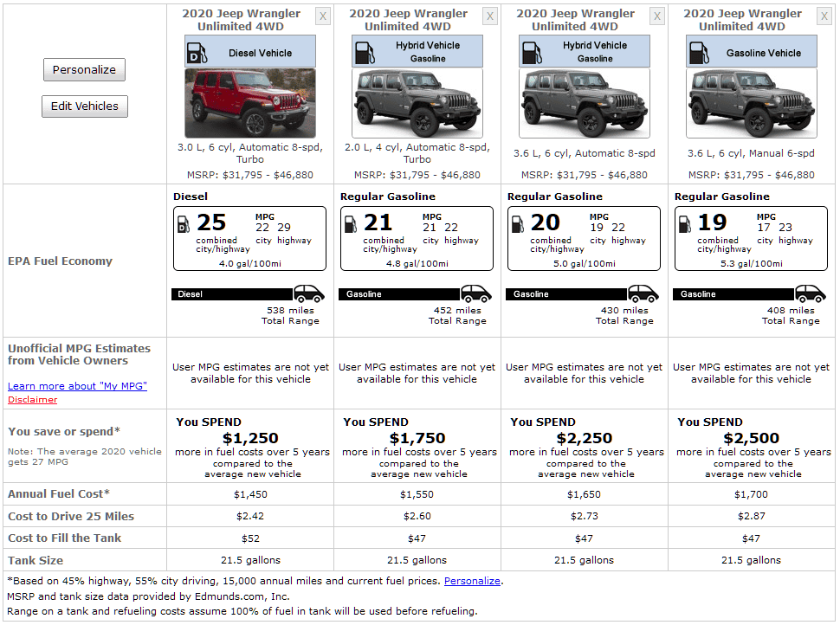Open the Learn more about "My MPG" link
This screenshot has height=625, width=840.
[x=77, y=385]
